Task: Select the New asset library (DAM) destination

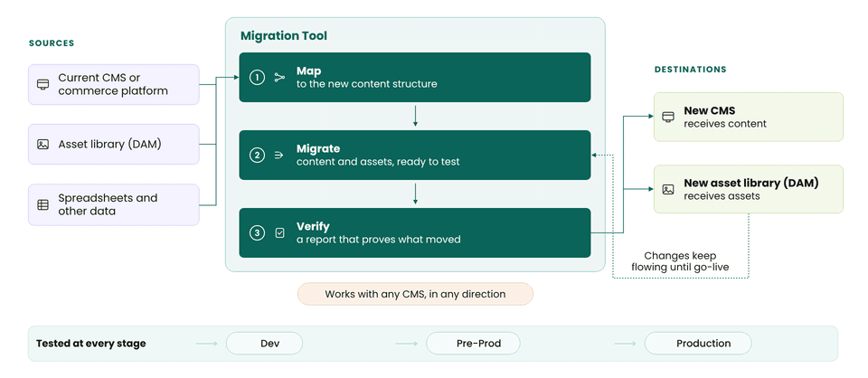Action: click(x=749, y=189)
